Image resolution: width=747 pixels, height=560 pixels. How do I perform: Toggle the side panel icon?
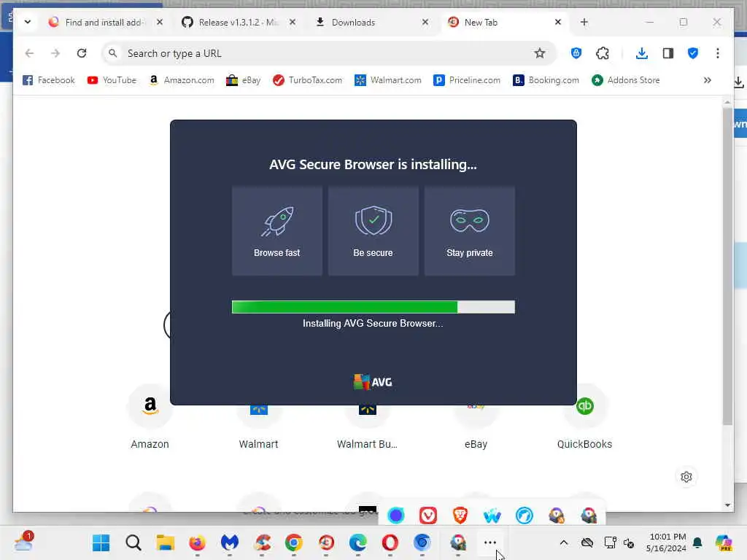[x=668, y=53]
